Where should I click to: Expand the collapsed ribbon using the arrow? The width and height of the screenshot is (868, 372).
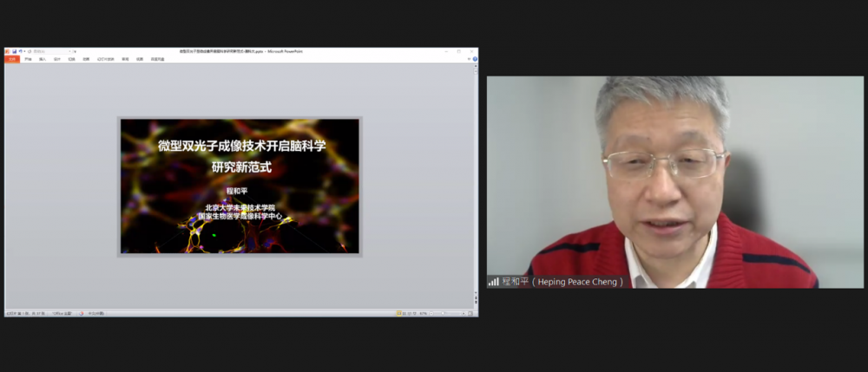469,59
